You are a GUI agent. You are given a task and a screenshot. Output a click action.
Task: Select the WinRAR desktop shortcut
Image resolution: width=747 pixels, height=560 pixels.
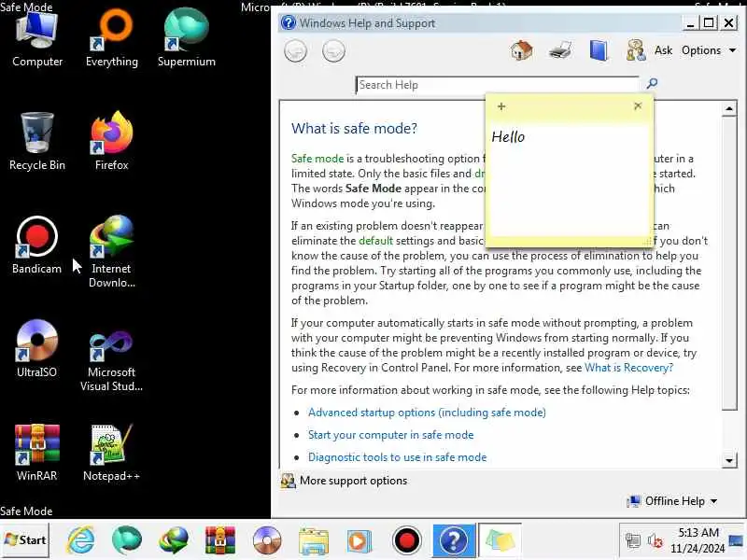pyautogui.click(x=37, y=453)
